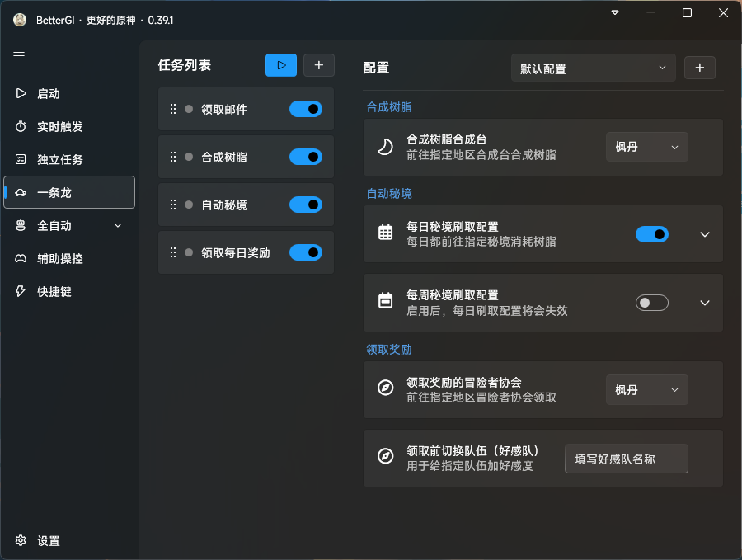
Task: Click the hamburger menu icon in sidebar
Action: (19, 56)
